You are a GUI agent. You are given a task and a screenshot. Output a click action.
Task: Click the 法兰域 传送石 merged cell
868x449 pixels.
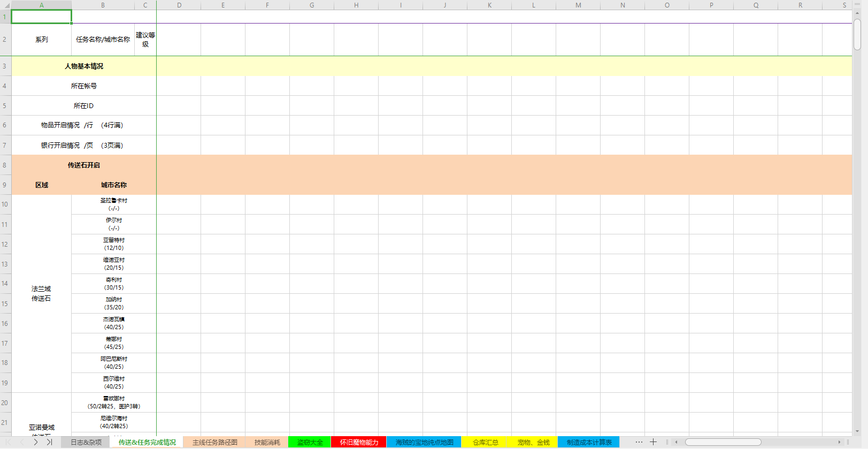[x=41, y=294]
